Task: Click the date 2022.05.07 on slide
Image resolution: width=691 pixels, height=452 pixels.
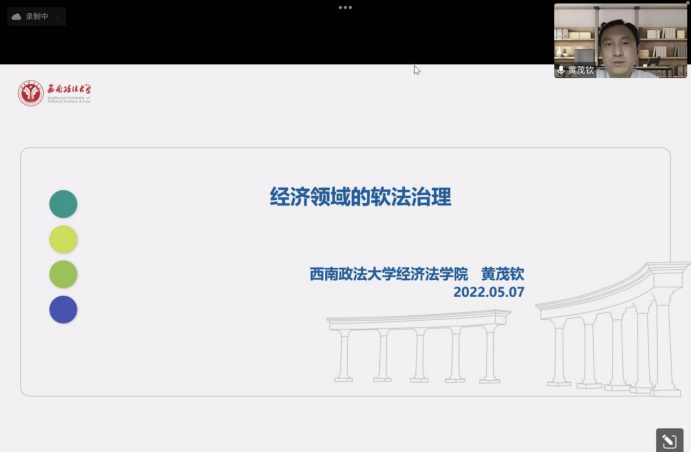Action: coord(488,292)
